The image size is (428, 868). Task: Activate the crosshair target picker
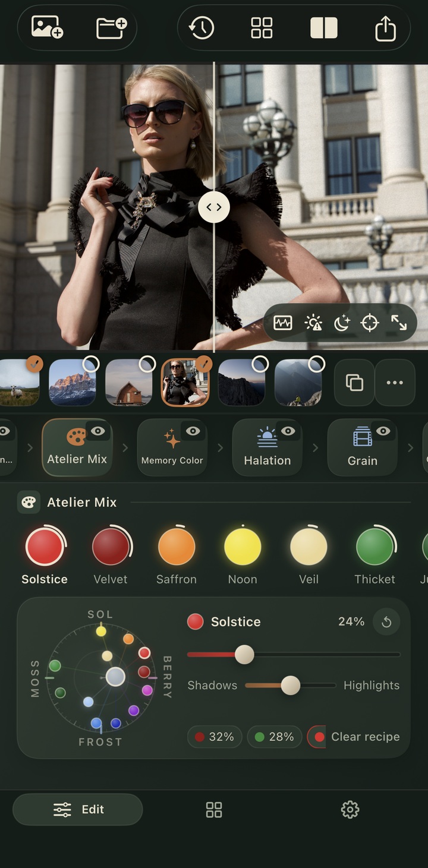[370, 323]
